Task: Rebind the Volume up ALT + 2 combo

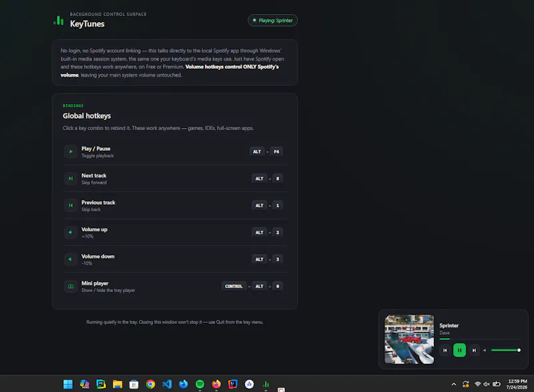Action: 268,233
